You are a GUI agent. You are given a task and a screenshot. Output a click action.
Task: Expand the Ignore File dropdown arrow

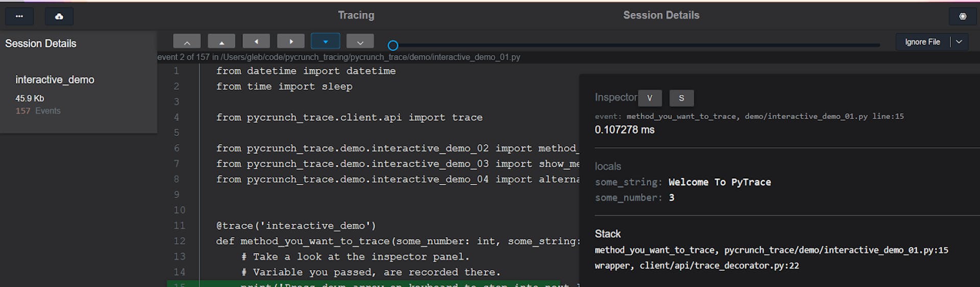click(x=959, y=42)
